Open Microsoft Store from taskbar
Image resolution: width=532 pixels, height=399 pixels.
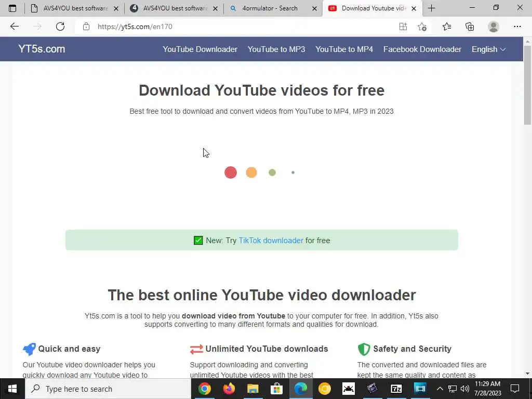coord(276,389)
